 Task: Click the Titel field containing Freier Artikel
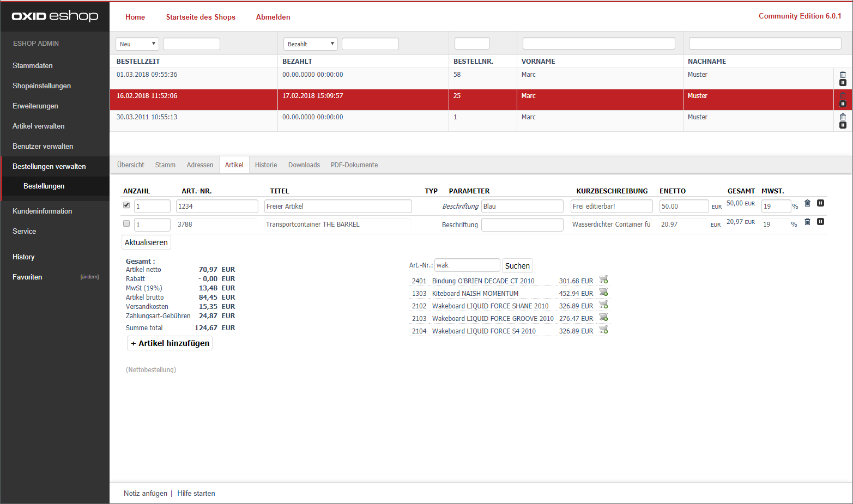point(338,206)
